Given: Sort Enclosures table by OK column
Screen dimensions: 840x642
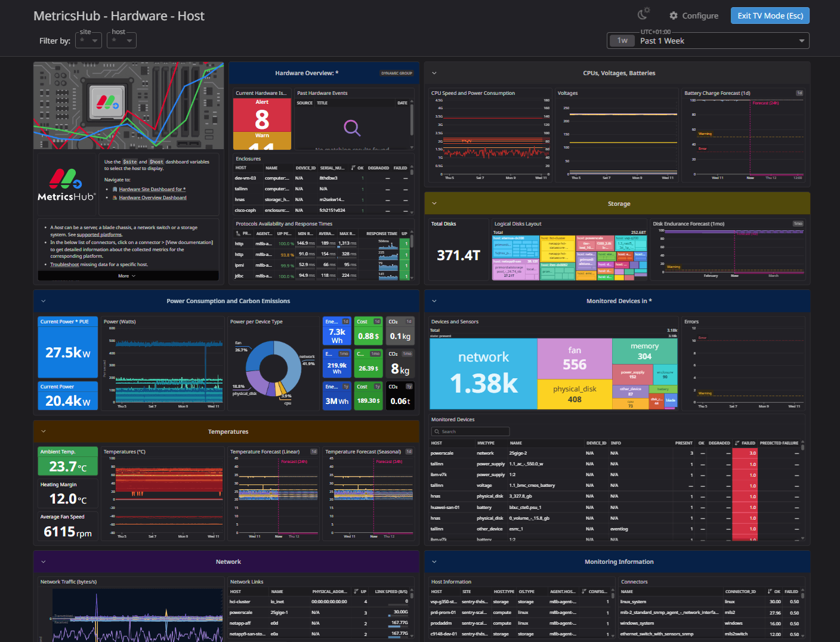Looking at the screenshot, I should [360, 168].
